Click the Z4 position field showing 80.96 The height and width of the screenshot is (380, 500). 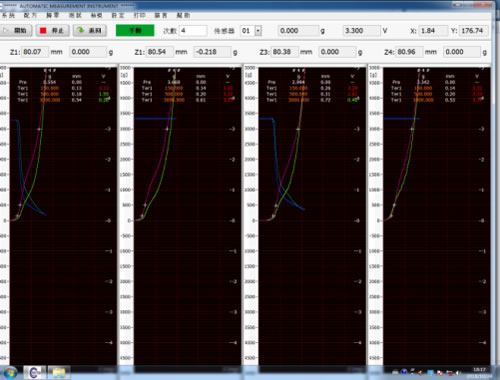[409, 52]
